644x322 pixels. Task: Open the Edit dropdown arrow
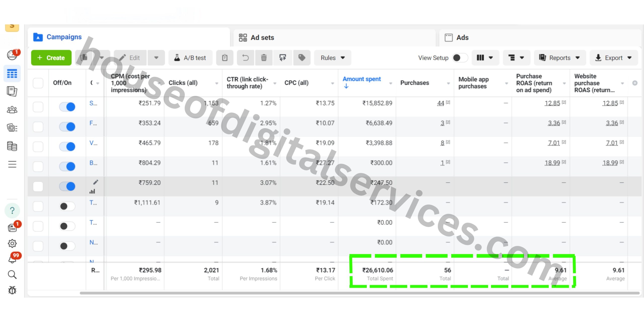pos(156,58)
